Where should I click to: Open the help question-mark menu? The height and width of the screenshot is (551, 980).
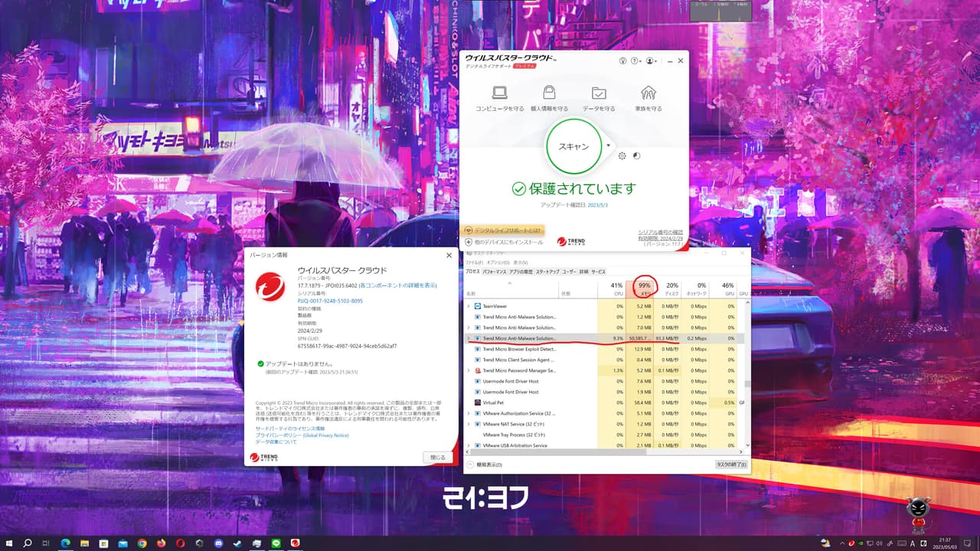click(635, 60)
